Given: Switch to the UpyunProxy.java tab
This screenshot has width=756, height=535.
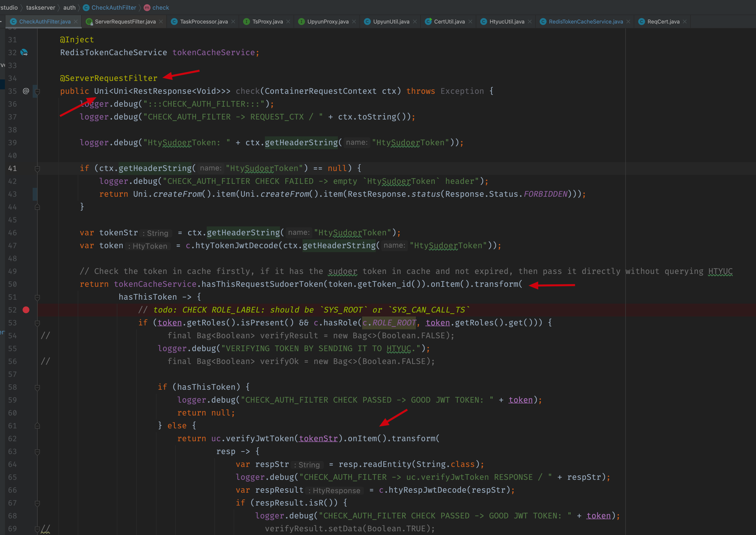Looking at the screenshot, I should click(x=328, y=22).
